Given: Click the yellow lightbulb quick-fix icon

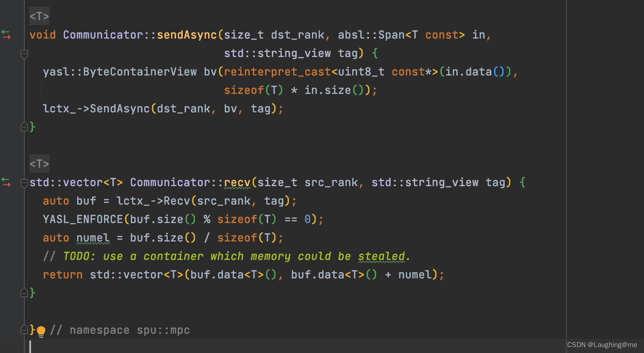Looking at the screenshot, I should pyautogui.click(x=41, y=332).
